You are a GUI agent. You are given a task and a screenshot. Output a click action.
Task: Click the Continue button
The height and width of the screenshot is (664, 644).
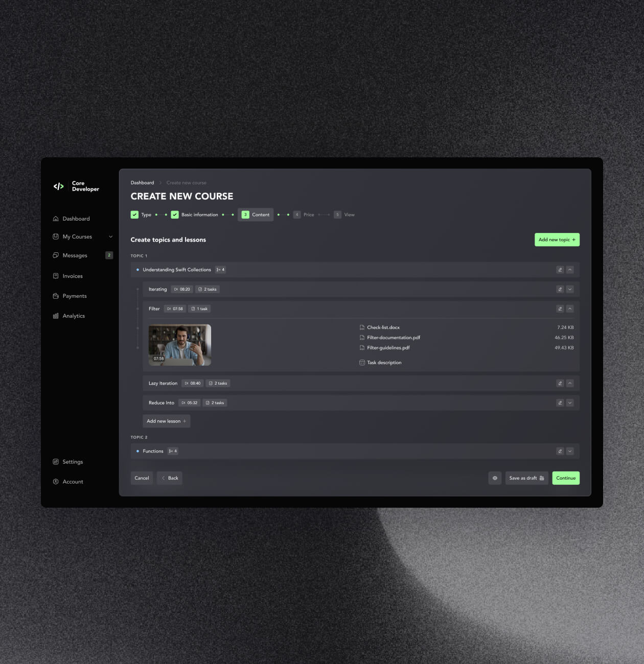coord(566,478)
